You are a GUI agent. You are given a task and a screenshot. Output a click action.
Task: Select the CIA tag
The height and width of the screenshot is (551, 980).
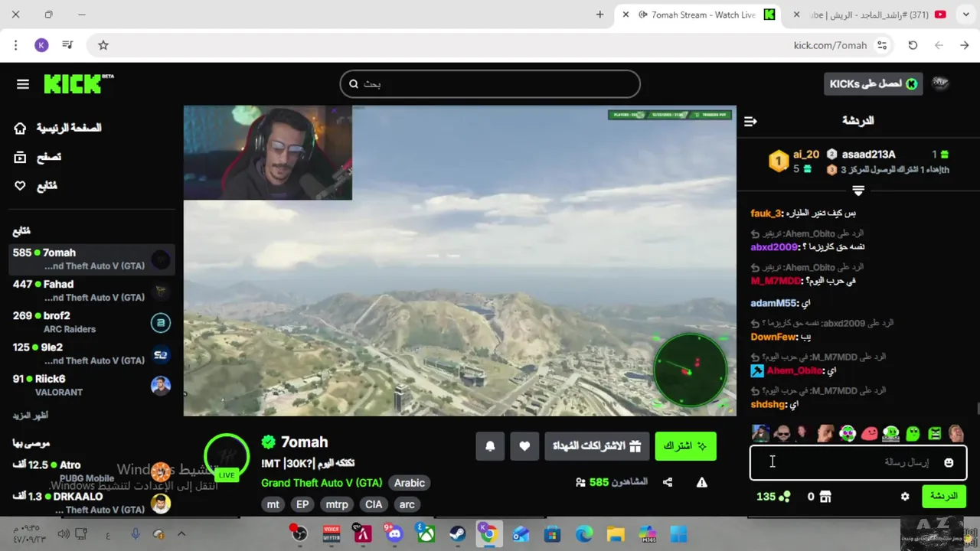[x=374, y=504]
